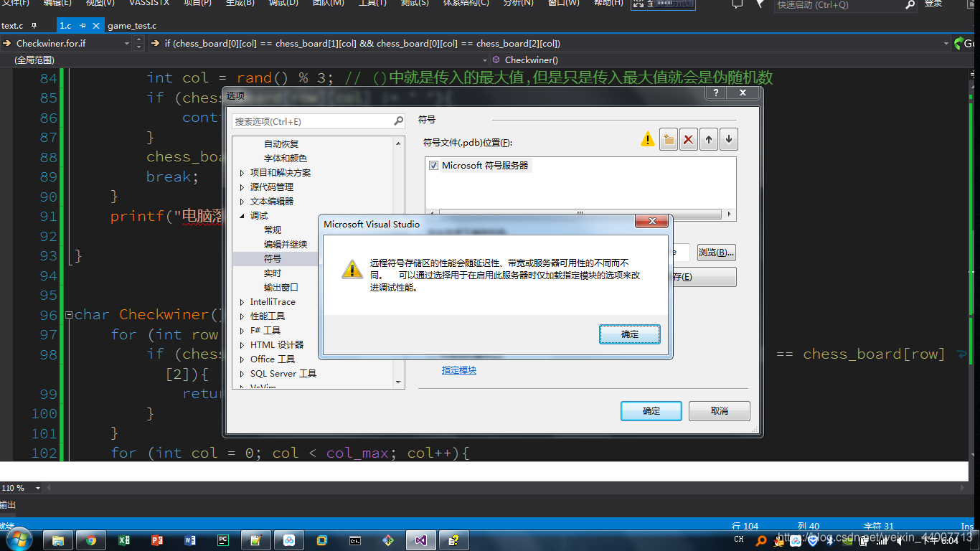Close the Microsoft Visual Studio message box

pyautogui.click(x=652, y=222)
